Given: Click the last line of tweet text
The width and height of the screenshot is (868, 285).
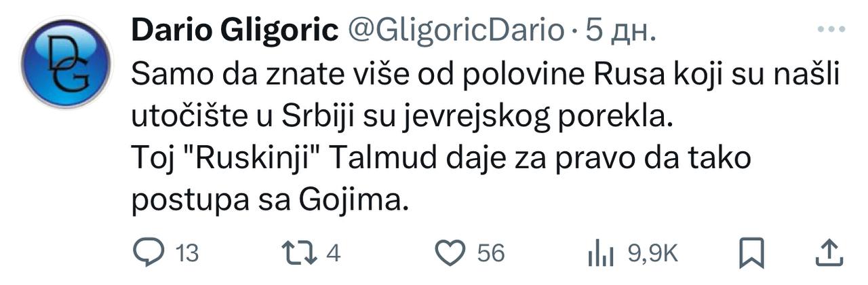Looking at the screenshot, I should click(x=269, y=201).
